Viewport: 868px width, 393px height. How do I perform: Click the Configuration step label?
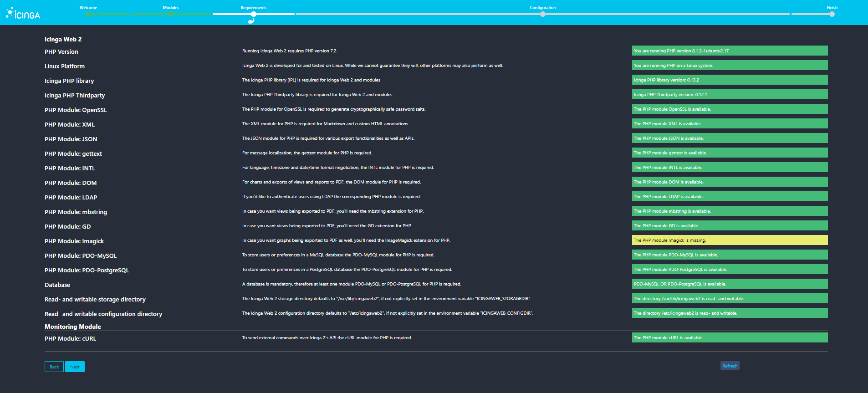click(x=542, y=8)
